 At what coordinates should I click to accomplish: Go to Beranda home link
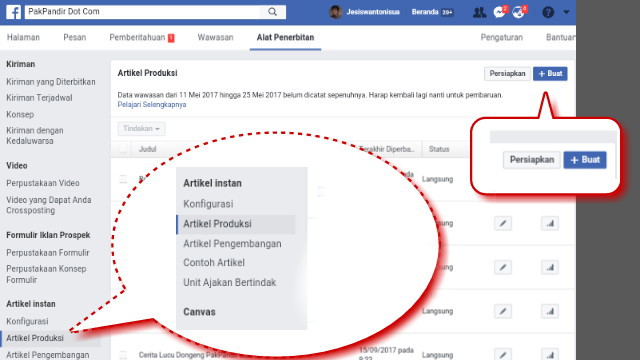click(x=425, y=12)
